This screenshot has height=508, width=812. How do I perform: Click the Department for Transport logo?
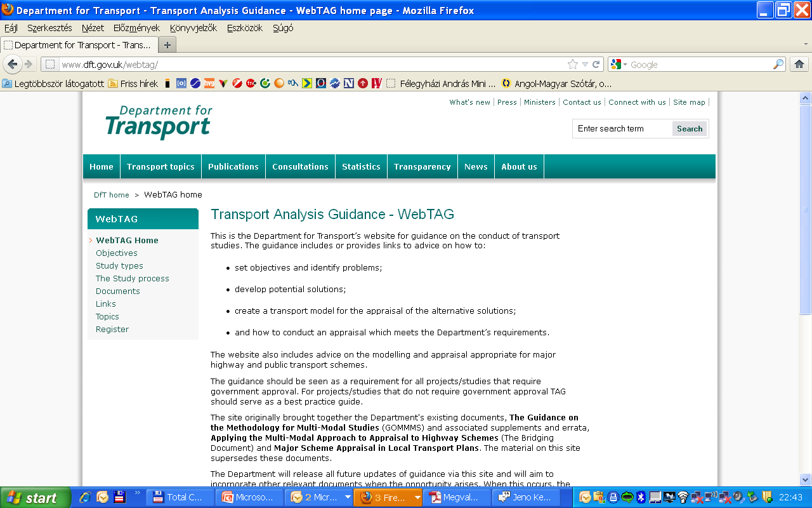[x=159, y=122]
